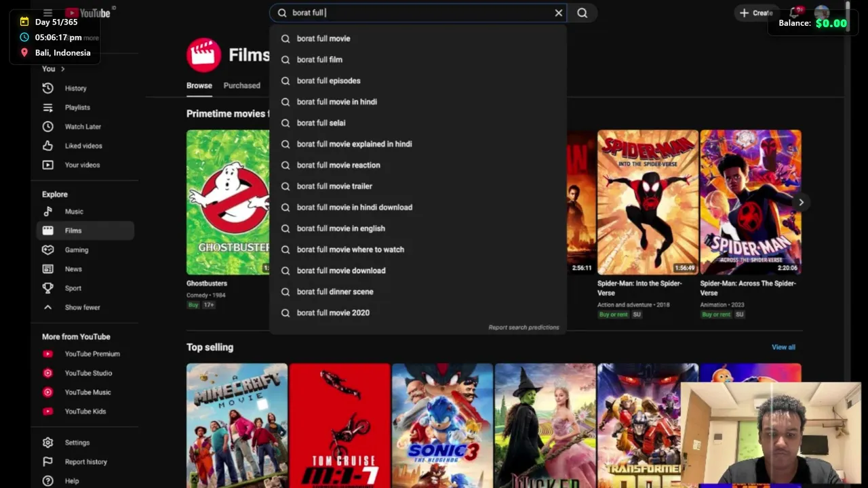Select Films in Explore sidebar
868x488 pixels.
tap(85, 230)
